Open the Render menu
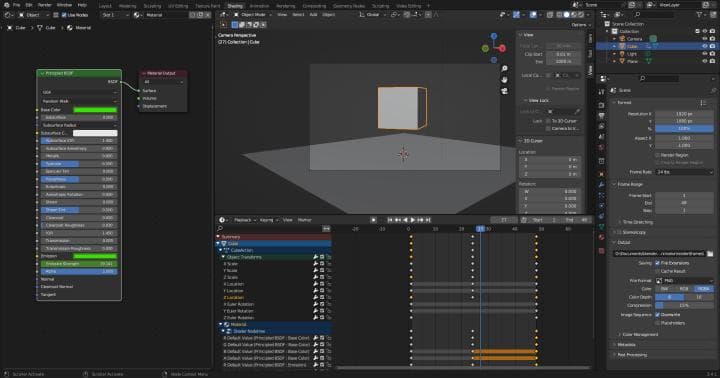 coord(45,5)
